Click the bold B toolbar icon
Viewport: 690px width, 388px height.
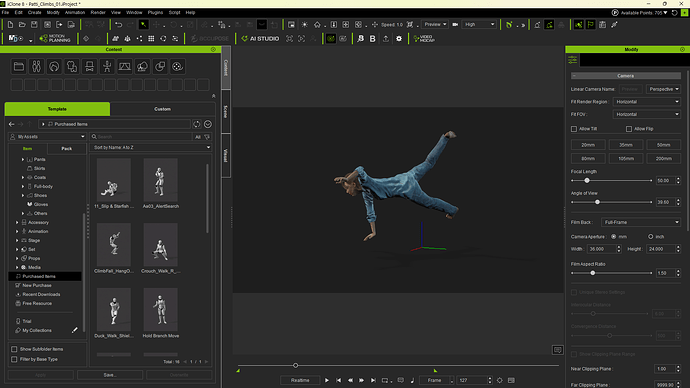coord(372,39)
